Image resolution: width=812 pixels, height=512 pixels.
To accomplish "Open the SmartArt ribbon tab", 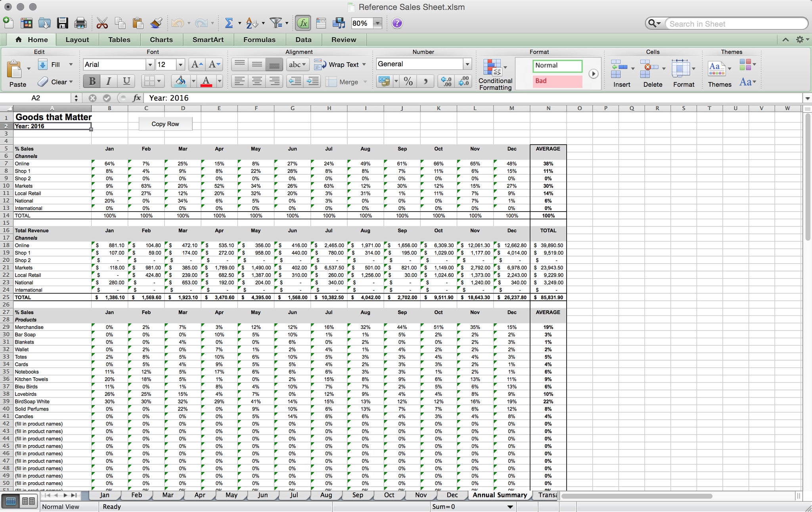I will point(208,40).
